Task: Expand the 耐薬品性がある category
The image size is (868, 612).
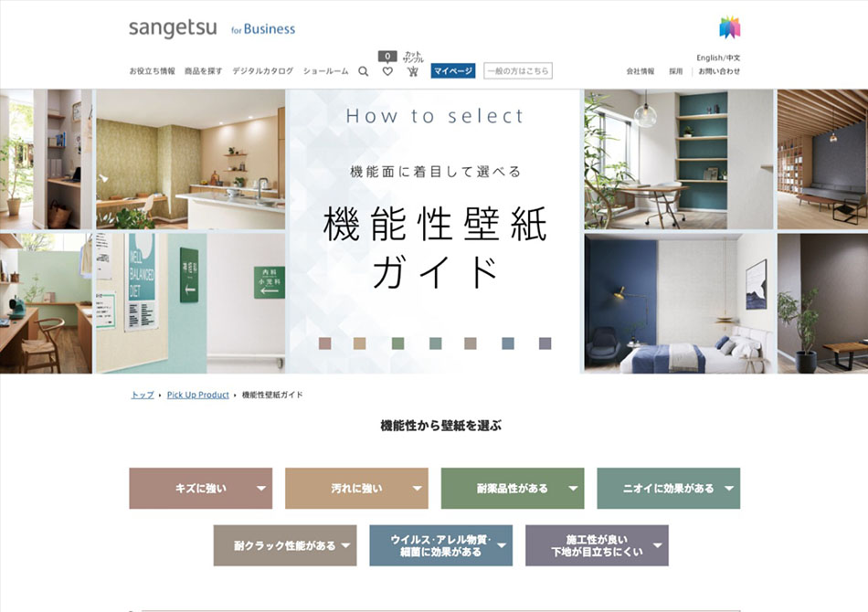Action: (x=513, y=488)
